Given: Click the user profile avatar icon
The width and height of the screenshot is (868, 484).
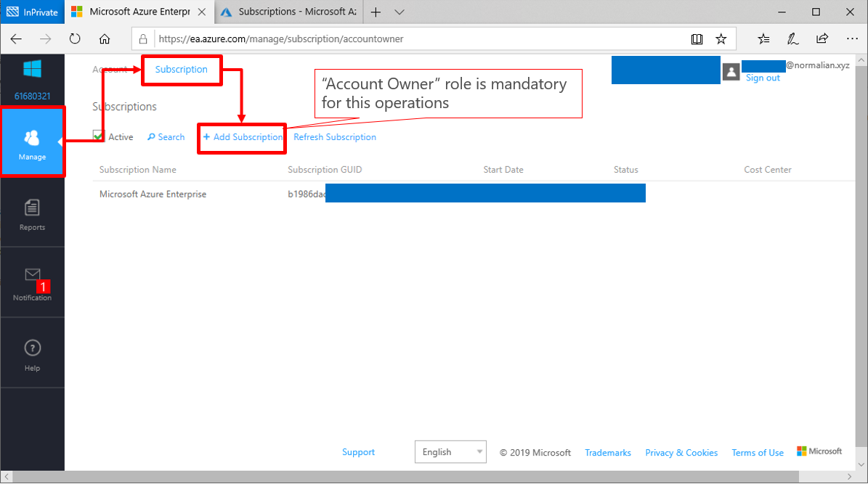Looking at the screenshot, I should coord(731,71).
